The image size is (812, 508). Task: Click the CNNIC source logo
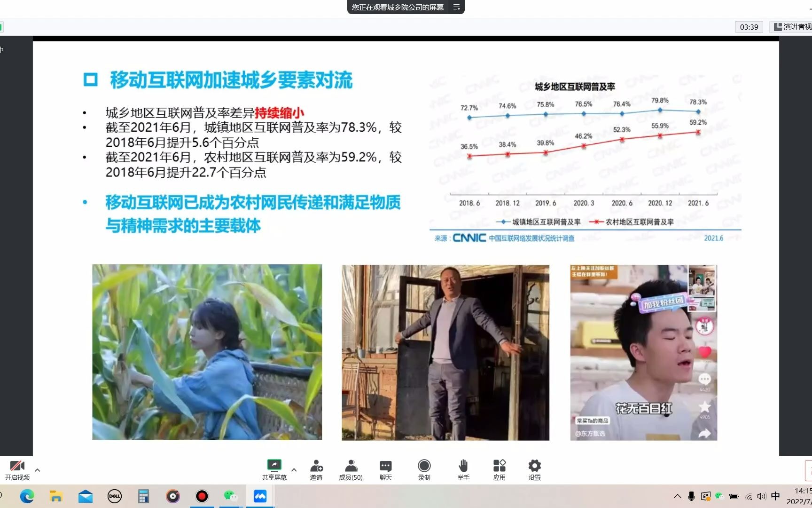(x=469, y=238)
